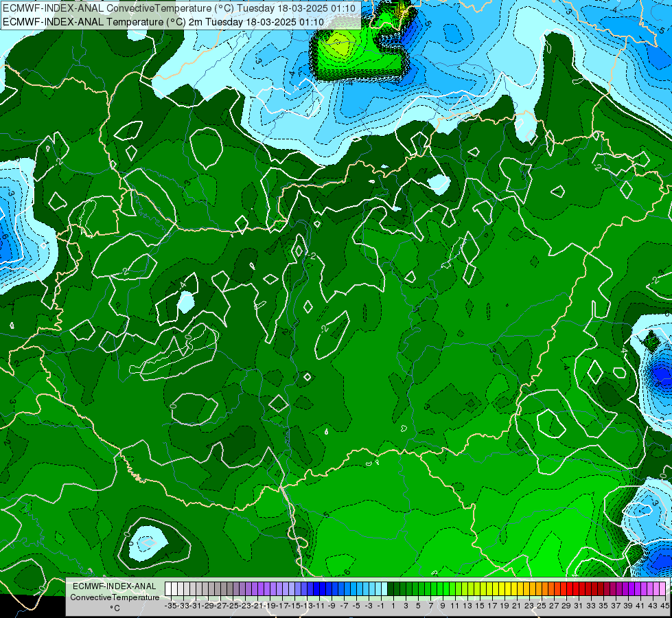Viewport: 672px width, 618px height.
Task: Click the '29' value on the legend scale
Action: 566,606
